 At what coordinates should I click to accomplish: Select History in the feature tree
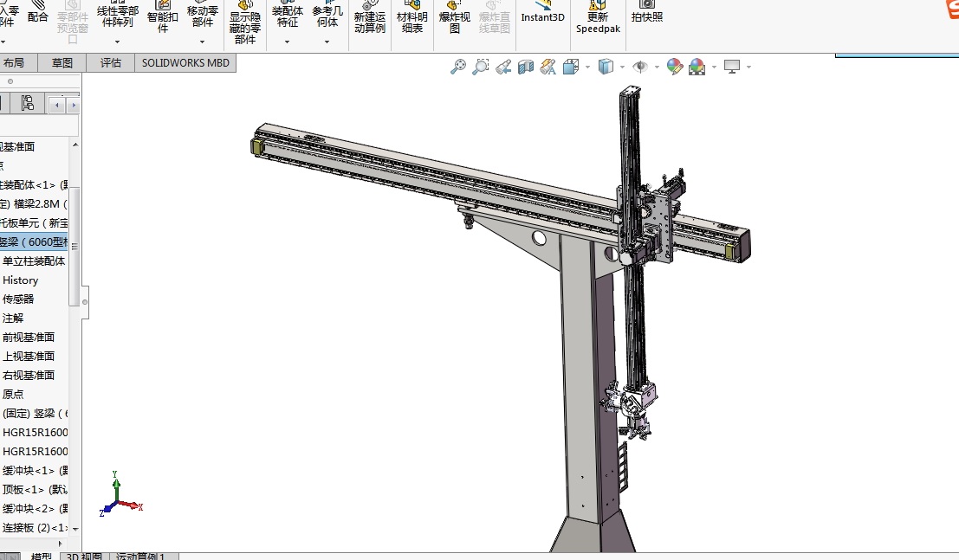pos(21,280)
